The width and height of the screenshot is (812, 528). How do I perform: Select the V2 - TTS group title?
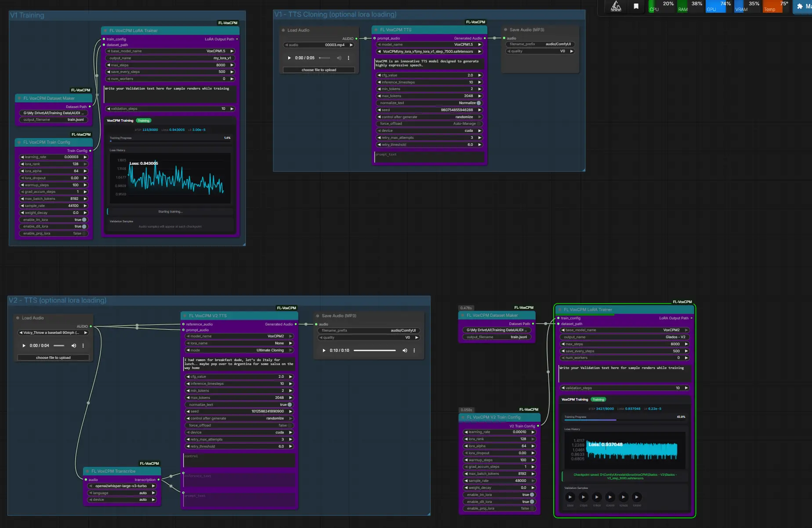[58, 300]
